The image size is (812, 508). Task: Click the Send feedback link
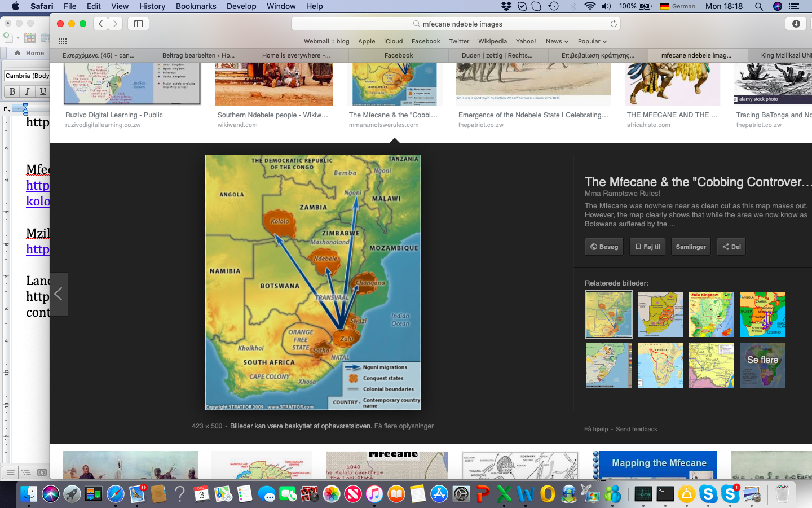(x=637, y=429)
